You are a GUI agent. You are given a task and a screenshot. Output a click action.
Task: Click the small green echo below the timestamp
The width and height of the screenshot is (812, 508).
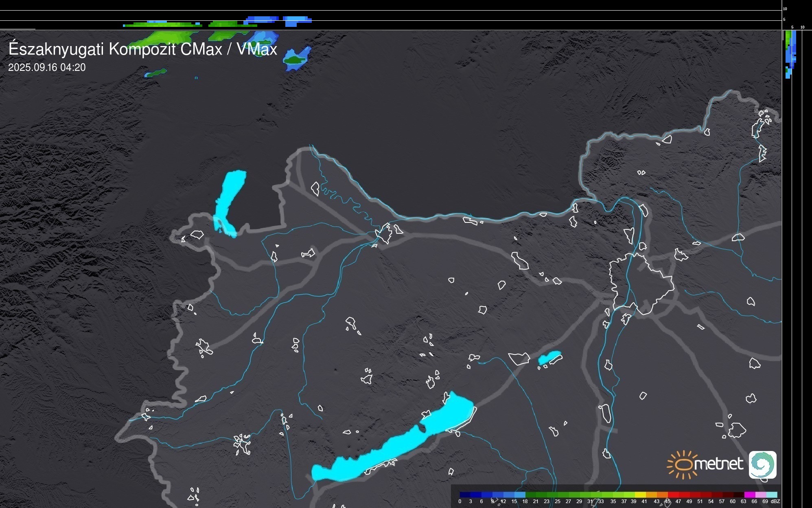pos(155,73)
